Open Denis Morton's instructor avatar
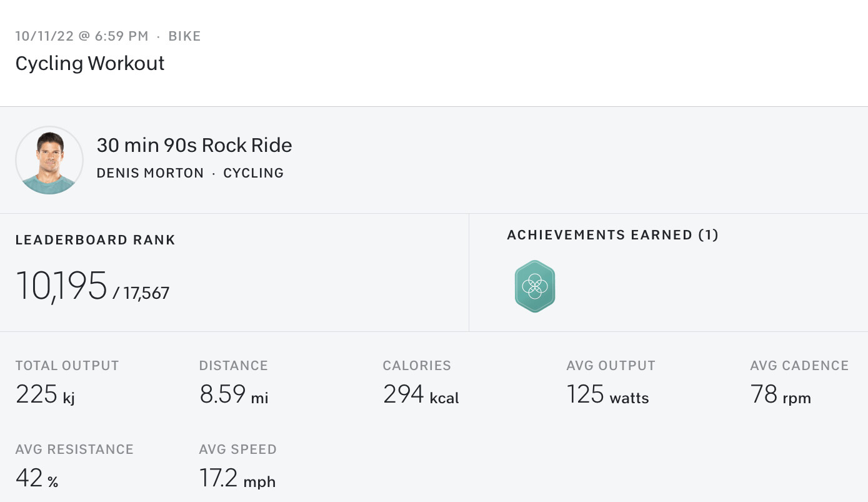The image size is (868, 502). (49, 160)
